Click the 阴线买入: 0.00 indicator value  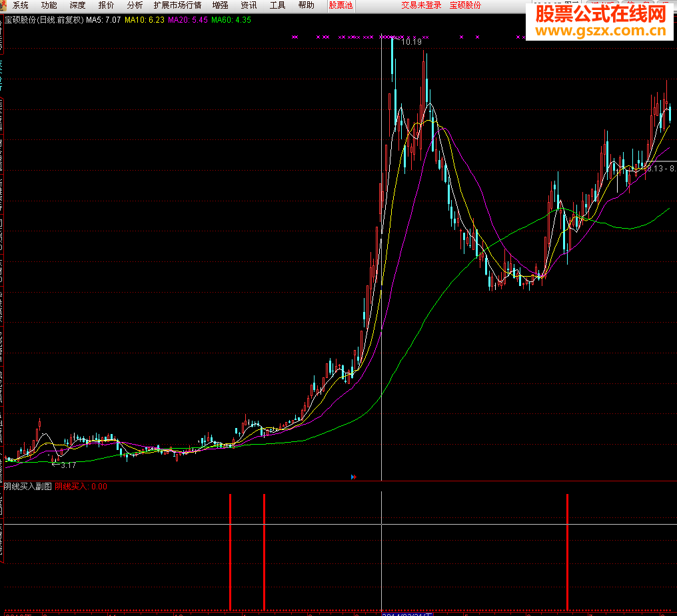81,487
